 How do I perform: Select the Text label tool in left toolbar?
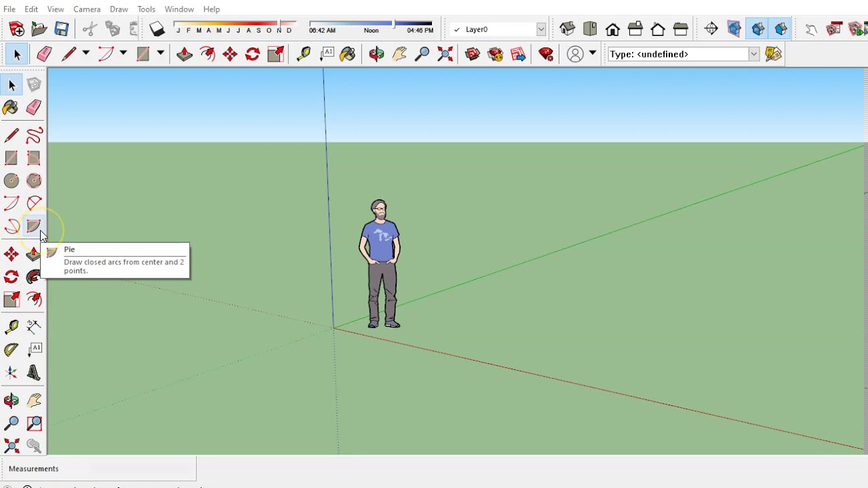34,350
